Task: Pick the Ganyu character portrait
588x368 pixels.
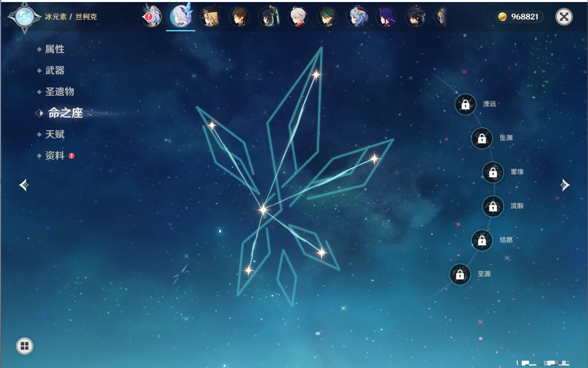Action: click(x=357, y=17)
